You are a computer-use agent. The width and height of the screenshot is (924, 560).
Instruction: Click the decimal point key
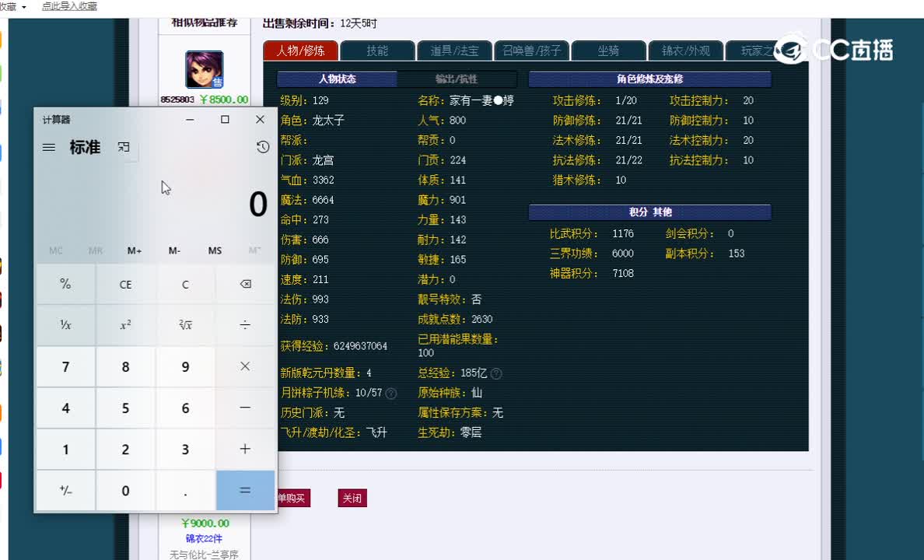tap(185, 491)
